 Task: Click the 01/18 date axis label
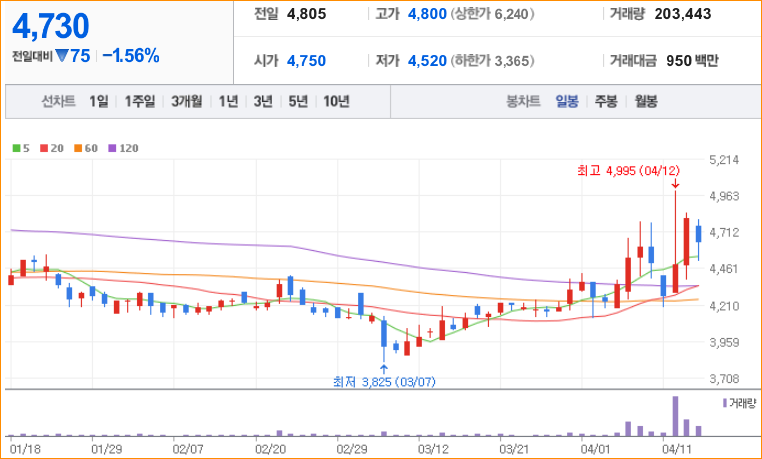25,448
